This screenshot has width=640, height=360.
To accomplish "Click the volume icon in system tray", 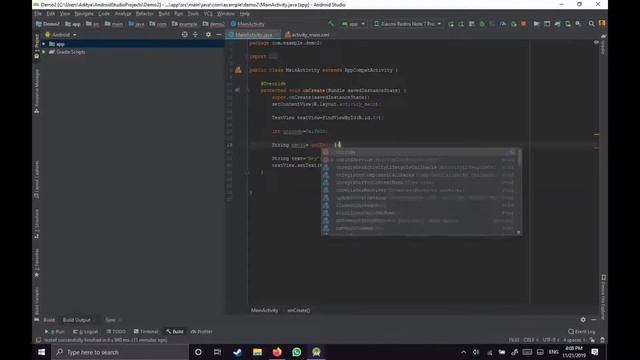I will (x=476, y=352).
